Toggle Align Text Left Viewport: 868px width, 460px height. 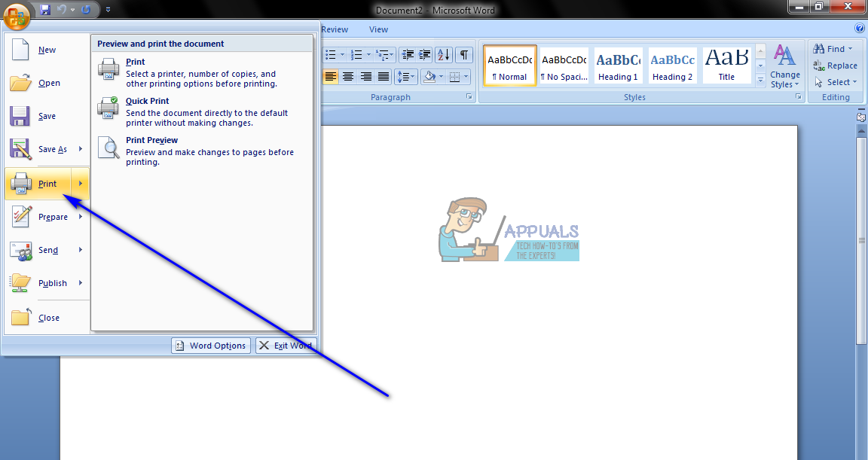click(331, 77)
